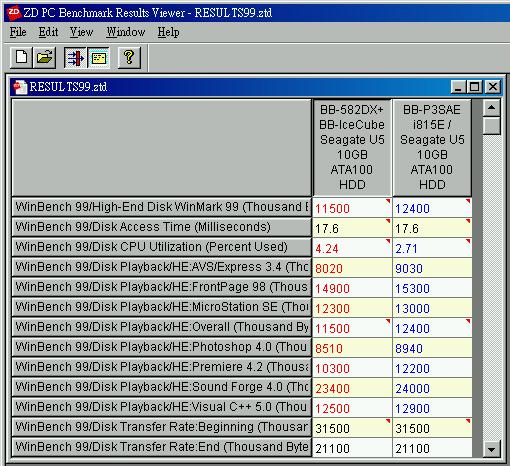510x466 pixels.
Task: Select the HE:Overall row header
Action: tap(162, 327)
